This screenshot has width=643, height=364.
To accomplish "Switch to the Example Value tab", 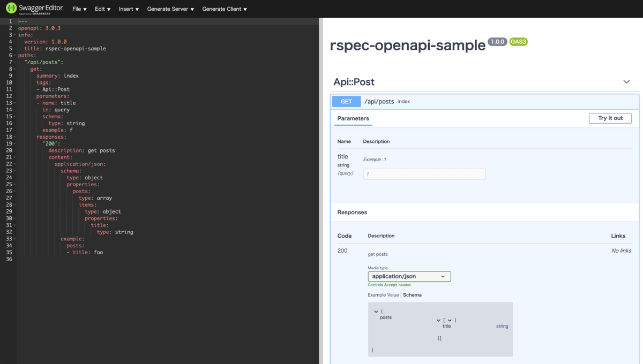I will pos(383,295).
